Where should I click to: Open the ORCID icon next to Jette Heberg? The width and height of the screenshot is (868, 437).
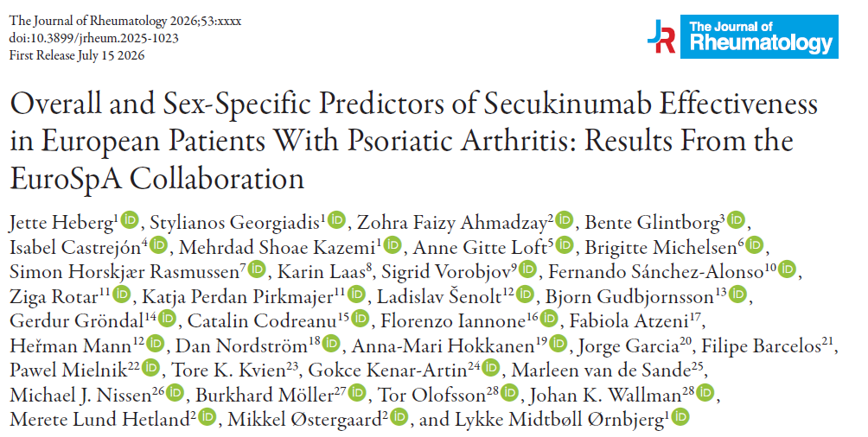(x=129, y=220)
